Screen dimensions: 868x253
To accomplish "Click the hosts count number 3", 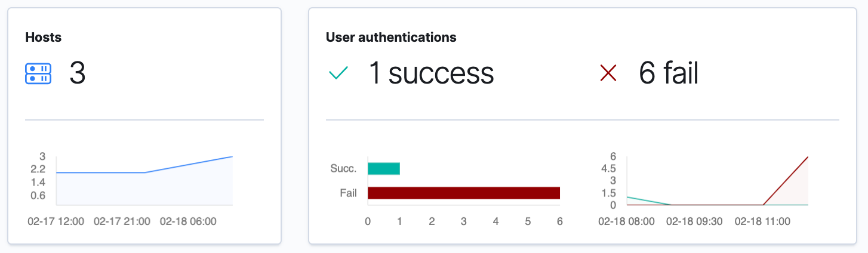I will tap(78, 74).
